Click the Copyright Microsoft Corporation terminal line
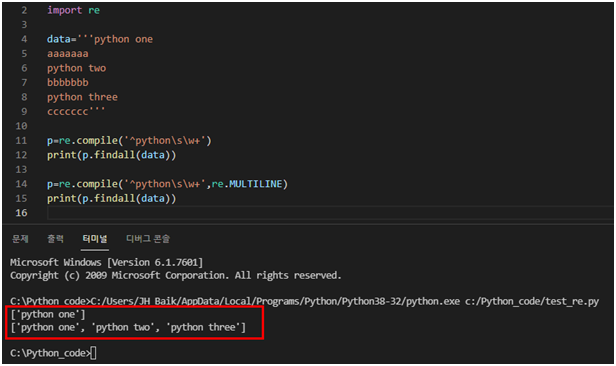The width and height of the screenshot is (616, 366). coord(176,275)
